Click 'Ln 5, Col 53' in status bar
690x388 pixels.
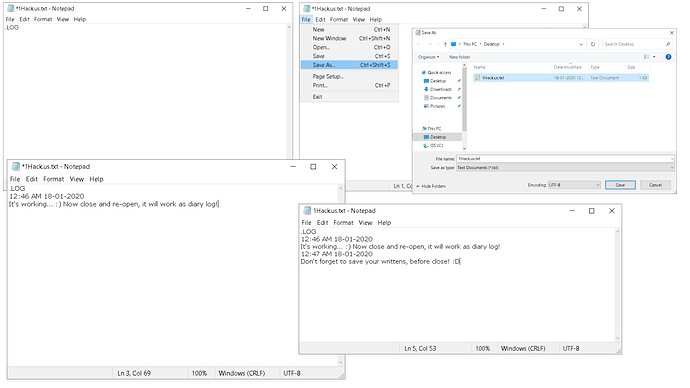point(420,348)
